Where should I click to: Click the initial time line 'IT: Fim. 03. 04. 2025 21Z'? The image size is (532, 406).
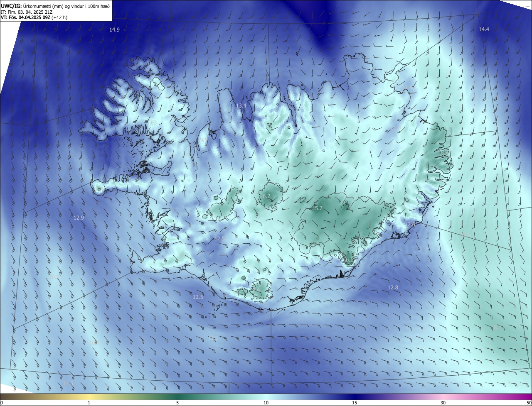27,12
